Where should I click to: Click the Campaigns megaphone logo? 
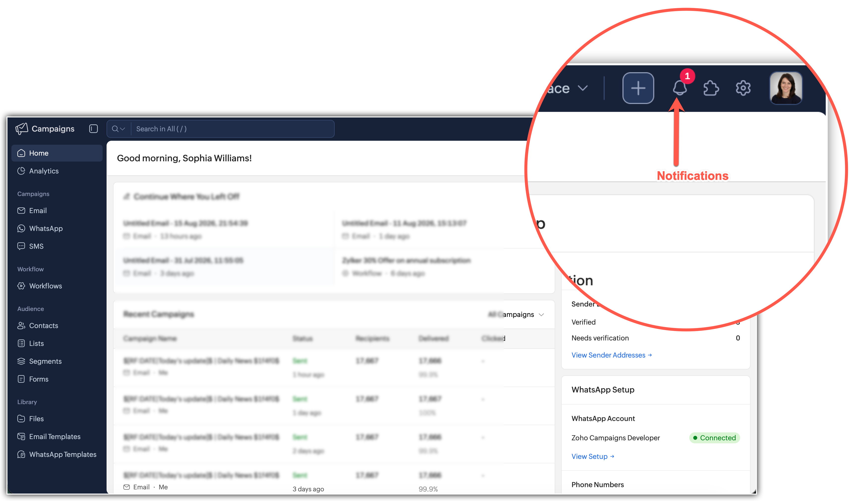point(22,129)
